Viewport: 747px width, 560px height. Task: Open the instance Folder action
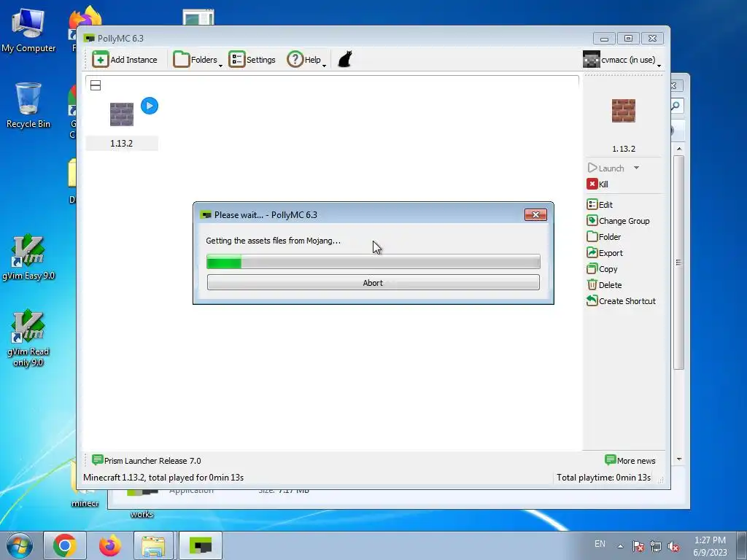click(x=603, y=237)
